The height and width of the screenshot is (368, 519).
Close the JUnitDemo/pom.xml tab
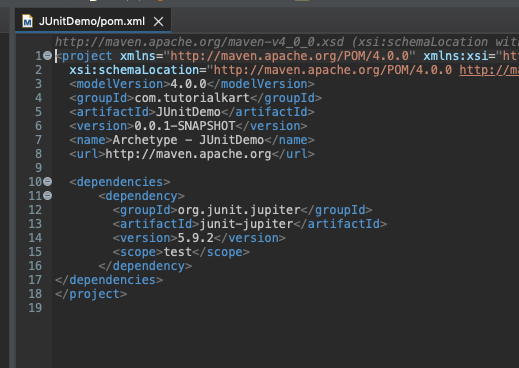[158, 22]
